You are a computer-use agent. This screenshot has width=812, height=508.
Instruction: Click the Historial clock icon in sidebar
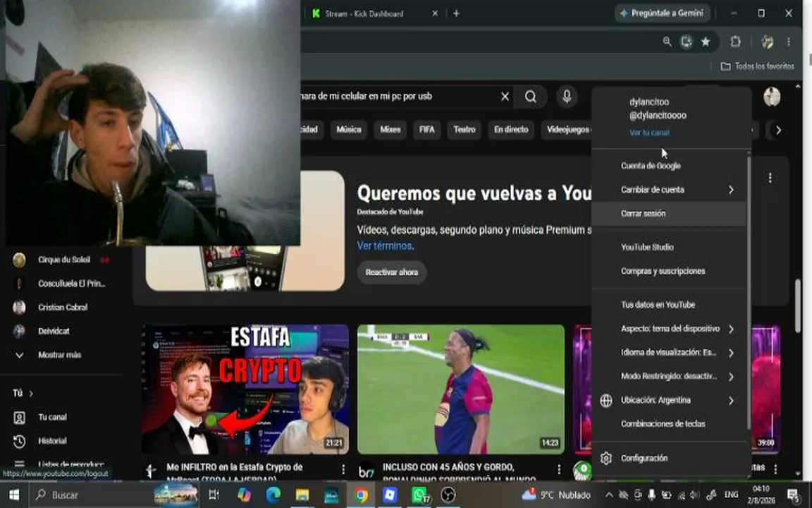point(19,441)
